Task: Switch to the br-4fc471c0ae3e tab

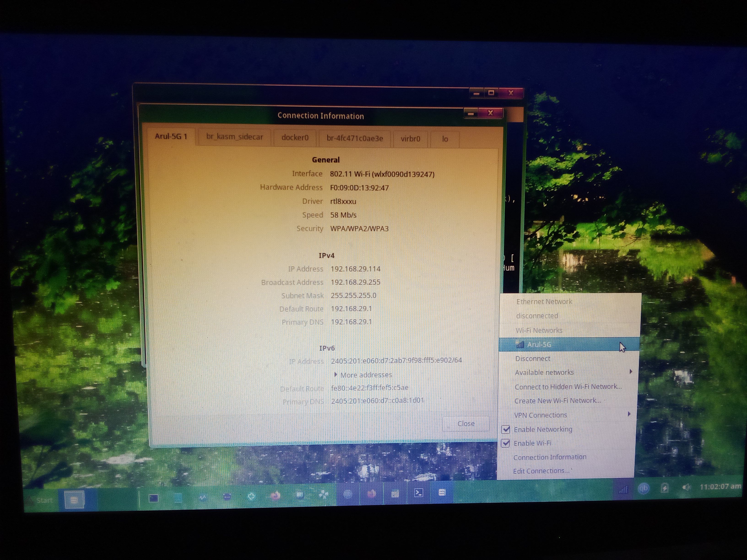Action: [355, 138]
